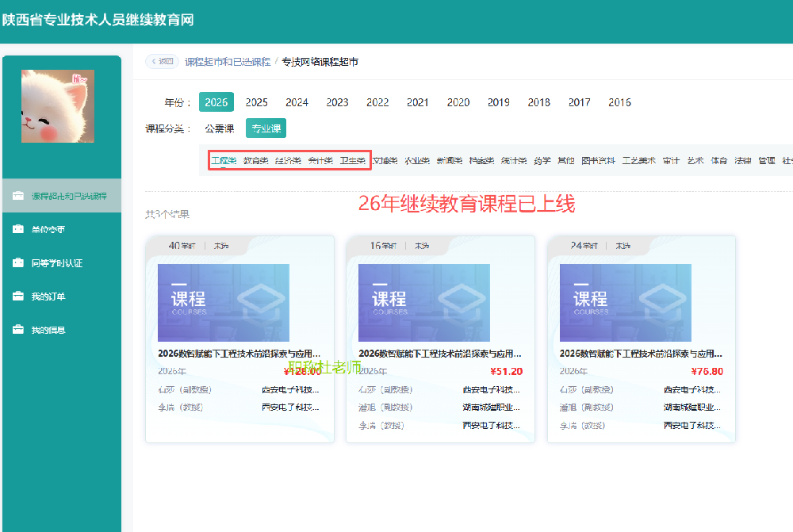
Task: Open 课程超市和已选课程 breadcrumb link
Action: 228,62
